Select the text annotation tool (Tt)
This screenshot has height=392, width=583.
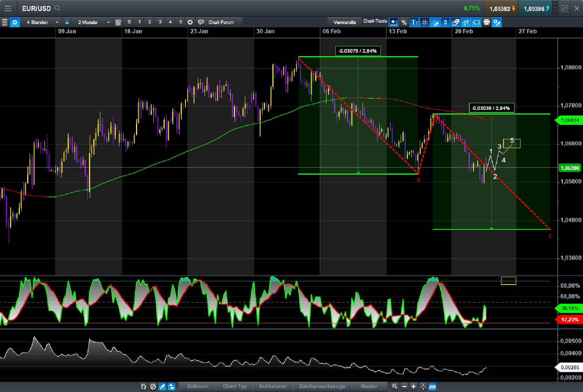(414, 22)
